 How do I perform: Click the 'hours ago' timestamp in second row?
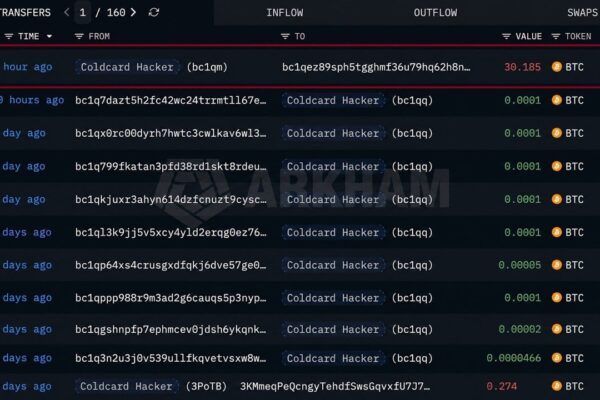[32, 100]
